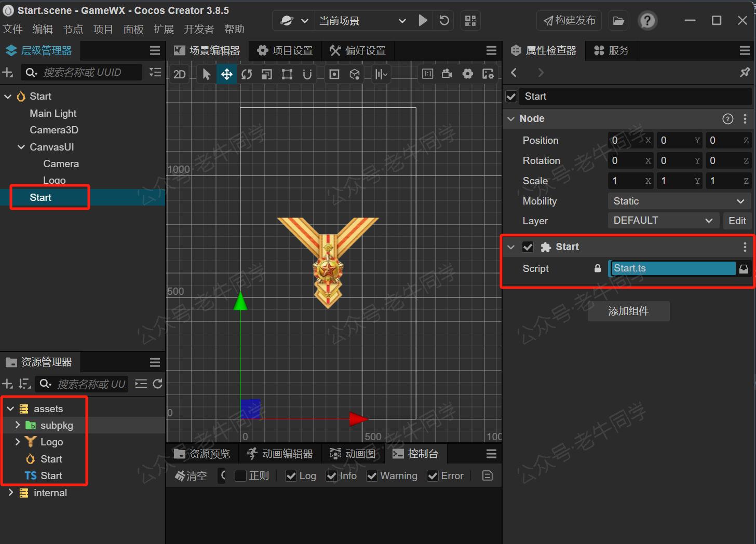Activate the move gizmo tool
Image resolution: width=756 pixels, height=544 pixels.
click(x=227, y=74)
